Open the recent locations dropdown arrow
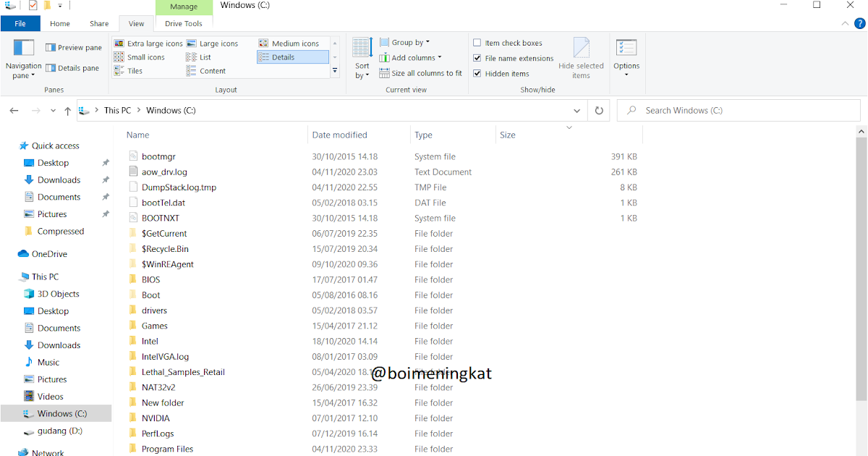The image size is (868, 456). 53,111
